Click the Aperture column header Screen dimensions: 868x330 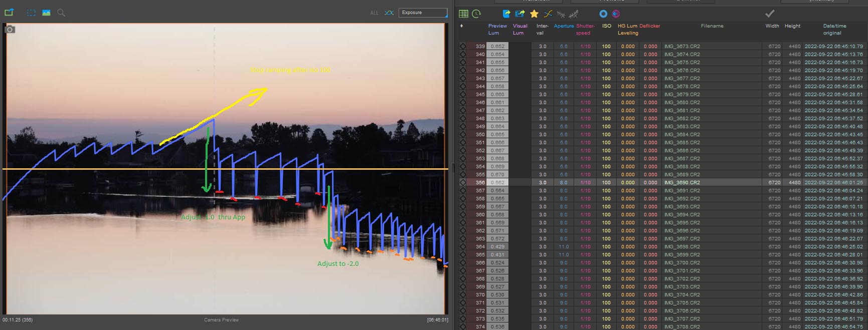564,26
